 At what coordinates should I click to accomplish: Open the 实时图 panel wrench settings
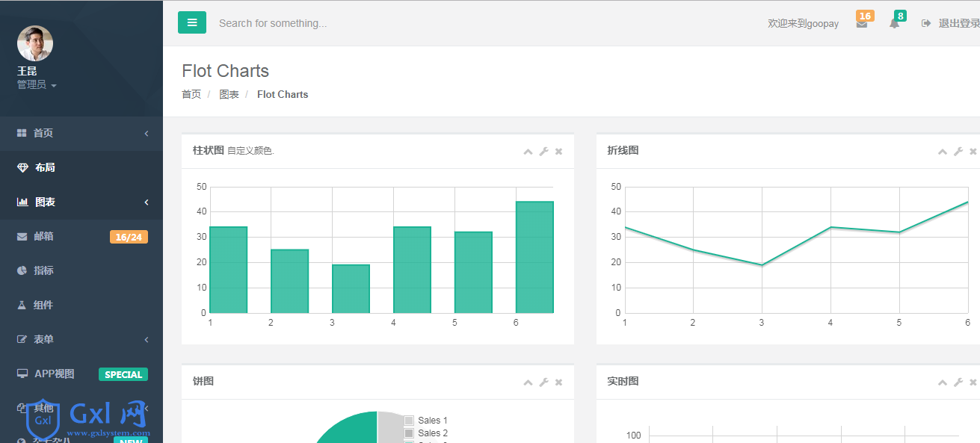959,382
